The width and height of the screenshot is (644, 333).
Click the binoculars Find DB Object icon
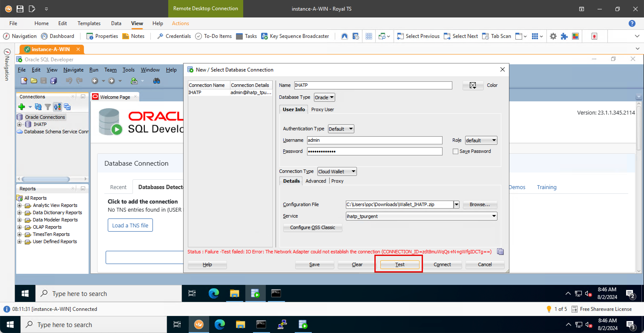click(x=157, y=81)
